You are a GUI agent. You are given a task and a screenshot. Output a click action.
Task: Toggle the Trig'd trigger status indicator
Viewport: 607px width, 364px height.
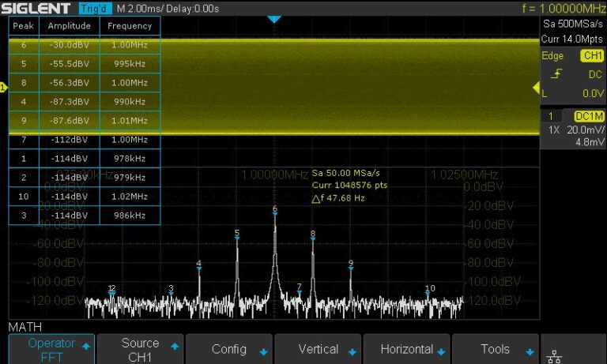pyautogui.click(x=95, y=9)
